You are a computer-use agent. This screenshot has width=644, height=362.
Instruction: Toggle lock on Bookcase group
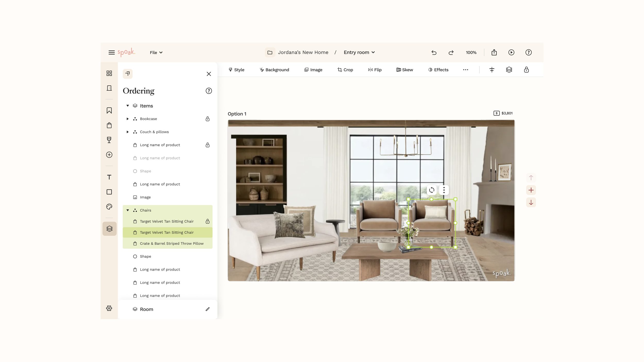(208, 119)
